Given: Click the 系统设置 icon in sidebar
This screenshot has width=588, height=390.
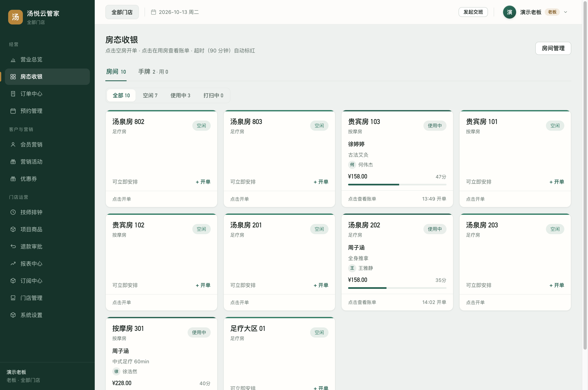Looking at the screenshot, I should click(13, 315).
